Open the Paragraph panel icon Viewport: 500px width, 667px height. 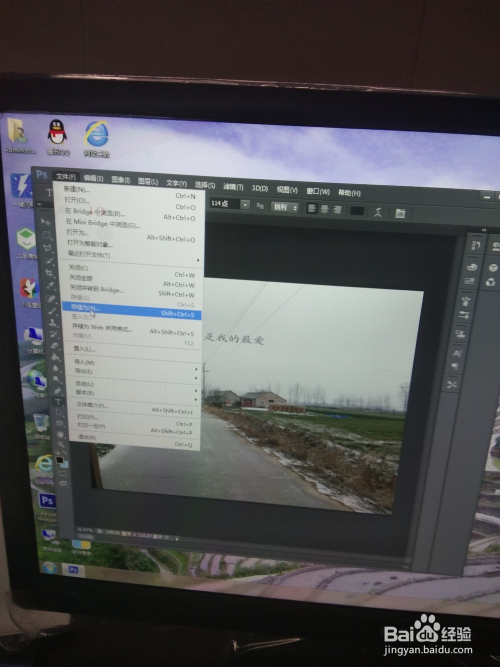455,366
